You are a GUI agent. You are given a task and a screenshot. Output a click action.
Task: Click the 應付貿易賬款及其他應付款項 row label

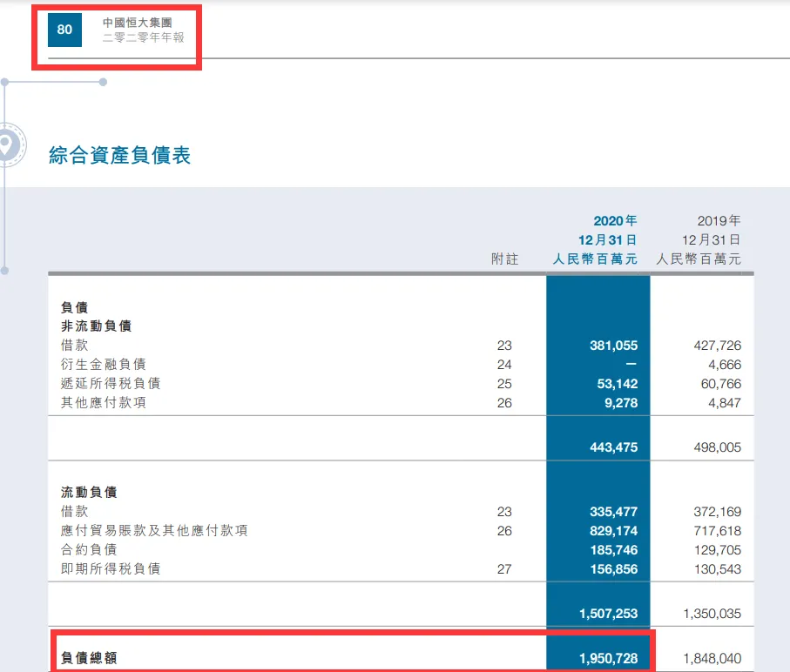tap(154, 531)
